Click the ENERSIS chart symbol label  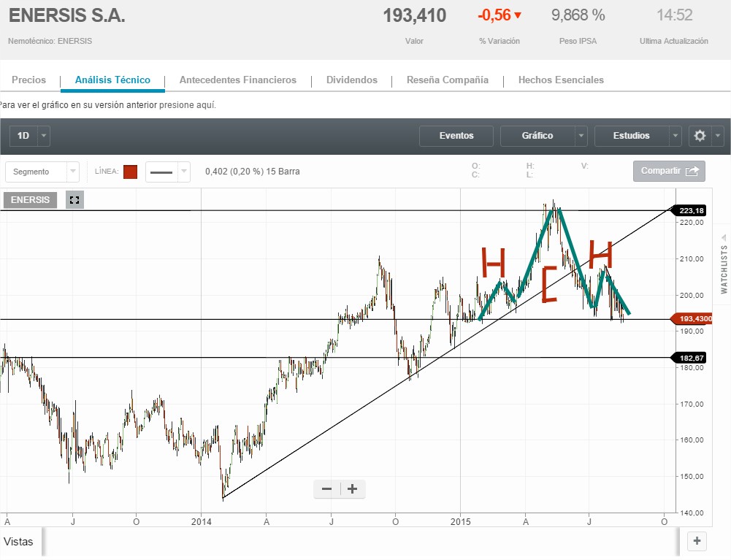click(x=30, y=200)
